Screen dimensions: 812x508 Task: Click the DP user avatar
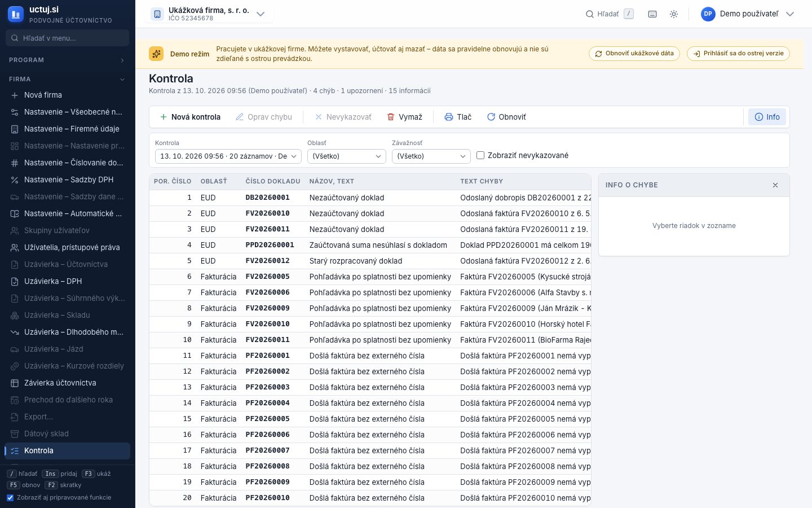[708, 14]
